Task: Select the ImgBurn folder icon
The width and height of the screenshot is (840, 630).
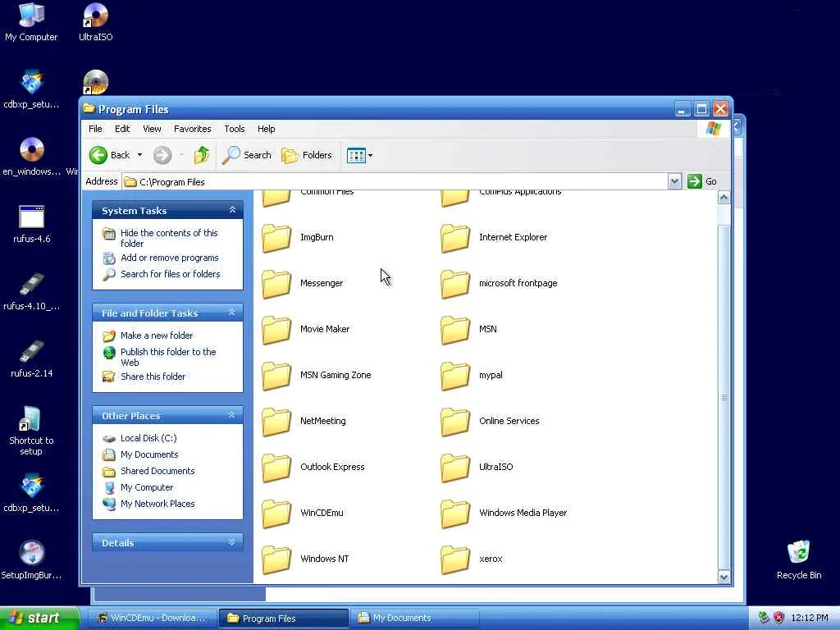Action: pyautogui.click(x=276, y=239)
